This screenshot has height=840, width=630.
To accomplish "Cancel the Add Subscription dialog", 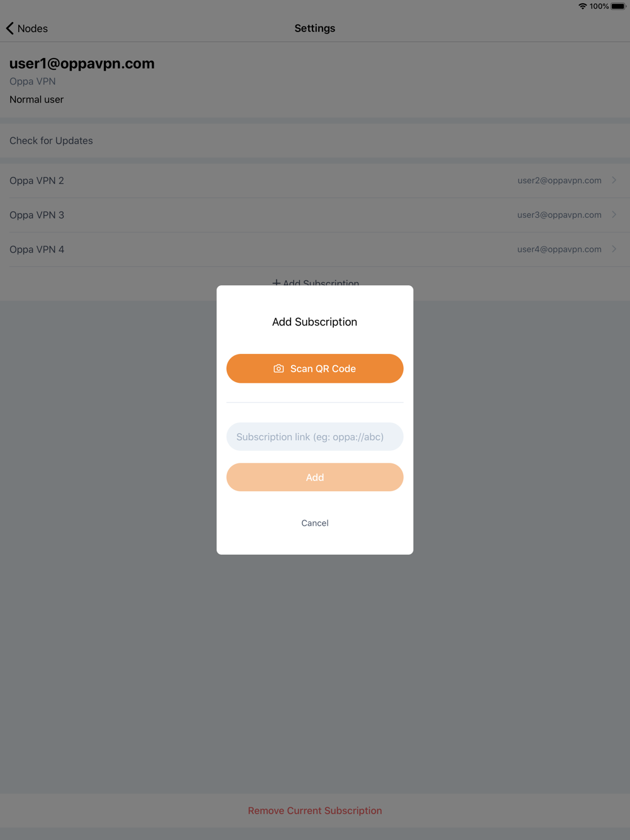I will click(x=315, y=523).
